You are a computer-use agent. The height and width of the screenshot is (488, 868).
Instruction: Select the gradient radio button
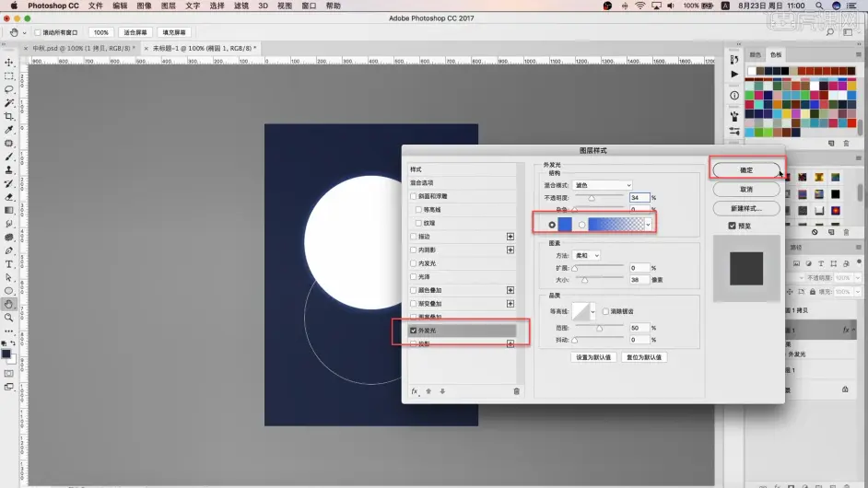(581, 225)
